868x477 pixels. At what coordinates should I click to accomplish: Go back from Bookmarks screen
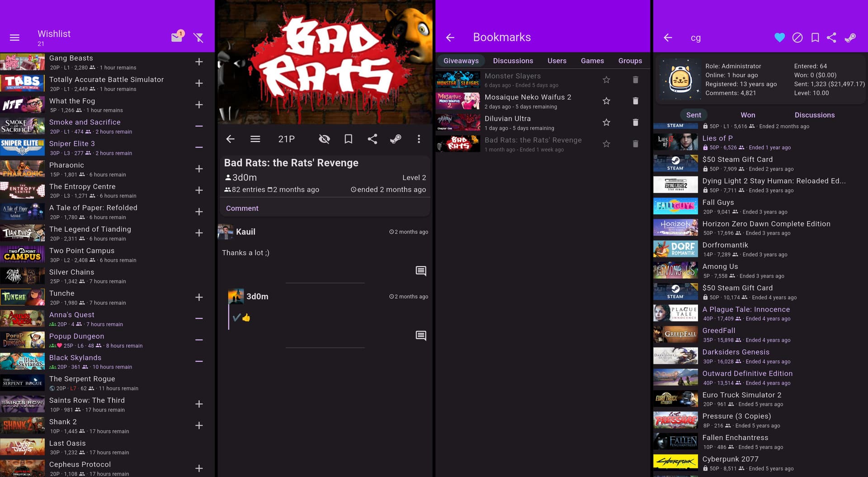450,37
